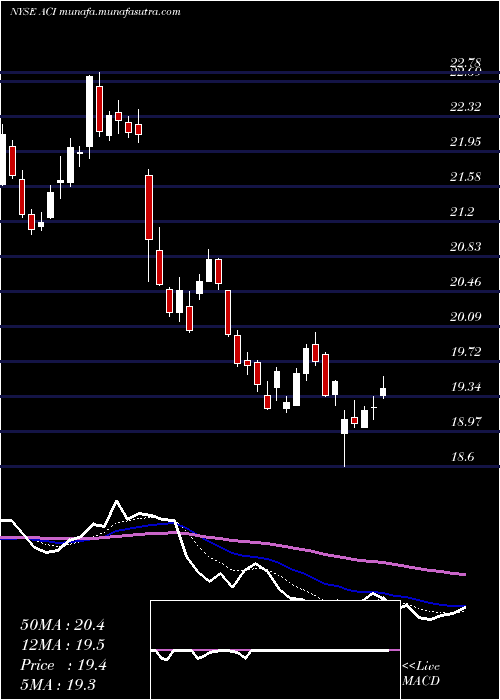Click the last white candlestick near 19.34
The width and height of the screenshot is (500, 700).
[x=383, y=392]
